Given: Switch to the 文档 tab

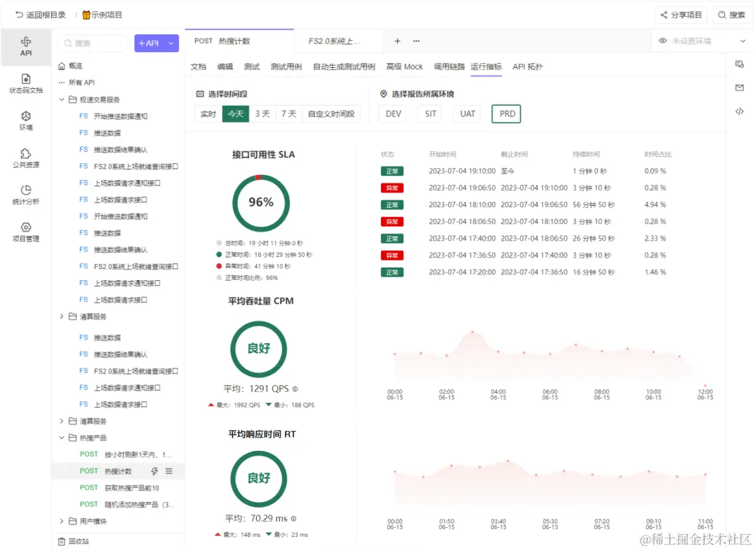Looking at the screenshot, I should pos(198,67).
